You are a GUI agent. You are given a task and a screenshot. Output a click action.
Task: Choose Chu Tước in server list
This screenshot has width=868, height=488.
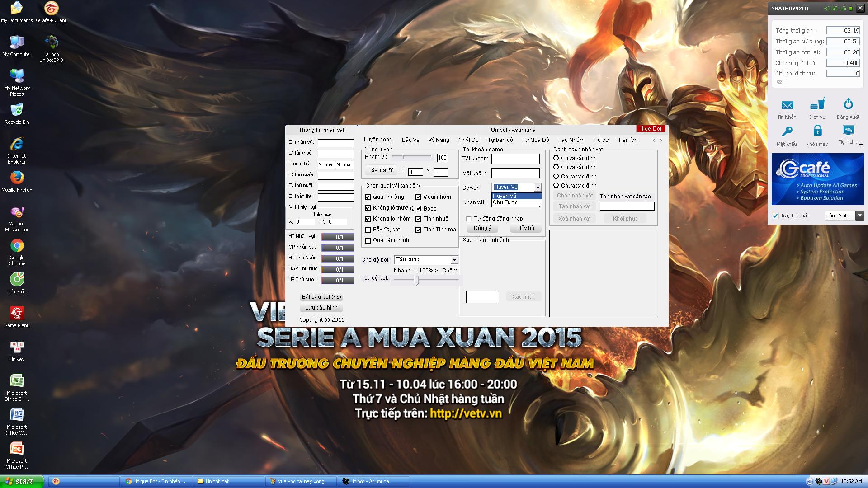tap(517, 202)
